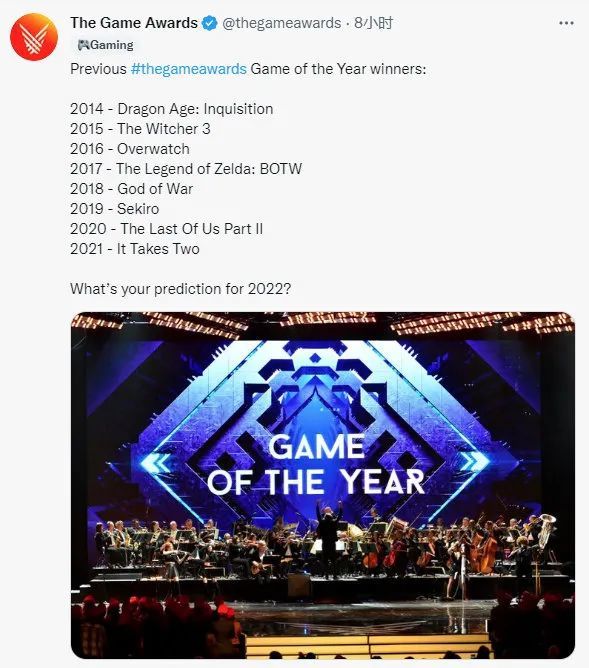
Task: Click The Game Awards display name
Action: [x=134, y=23]
